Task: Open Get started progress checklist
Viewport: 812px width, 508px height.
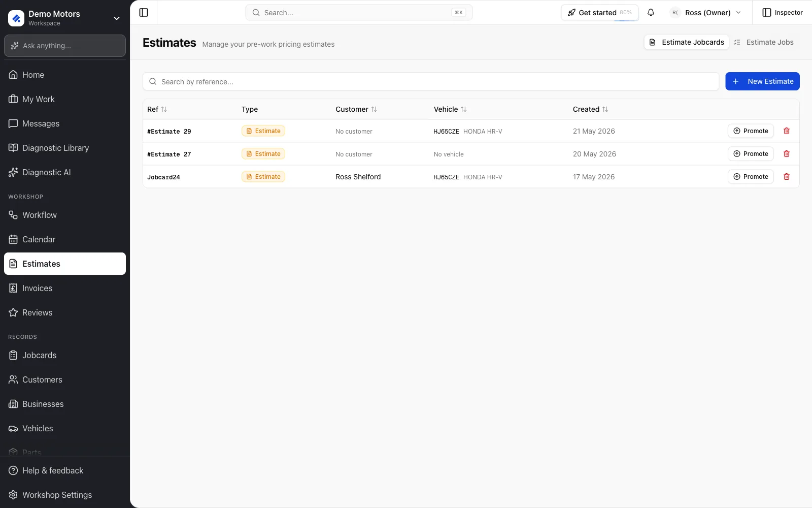Action: point(600,13)
